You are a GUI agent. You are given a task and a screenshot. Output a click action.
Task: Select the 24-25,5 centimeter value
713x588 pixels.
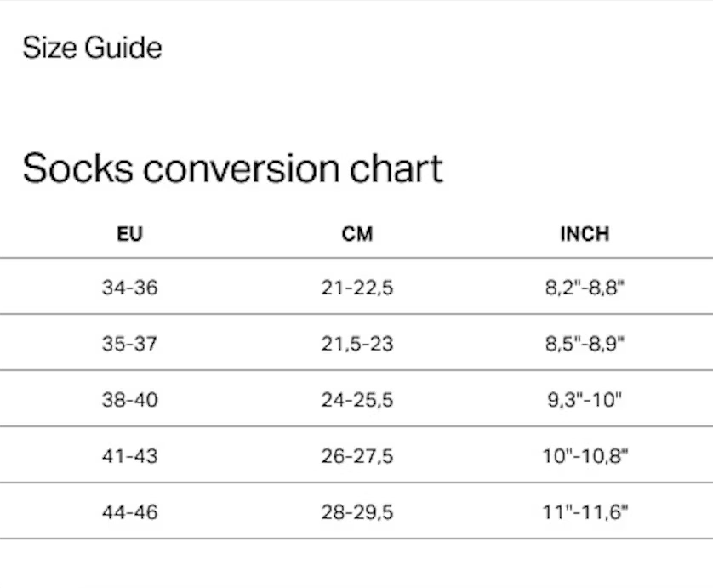coord(357,400)
